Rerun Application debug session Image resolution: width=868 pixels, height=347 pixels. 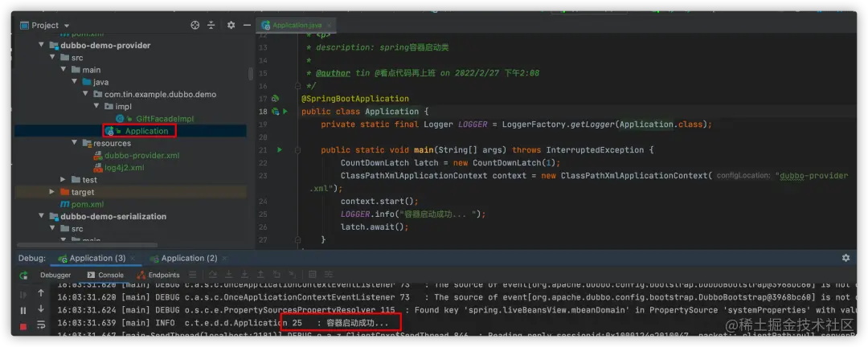pos(23,275)
